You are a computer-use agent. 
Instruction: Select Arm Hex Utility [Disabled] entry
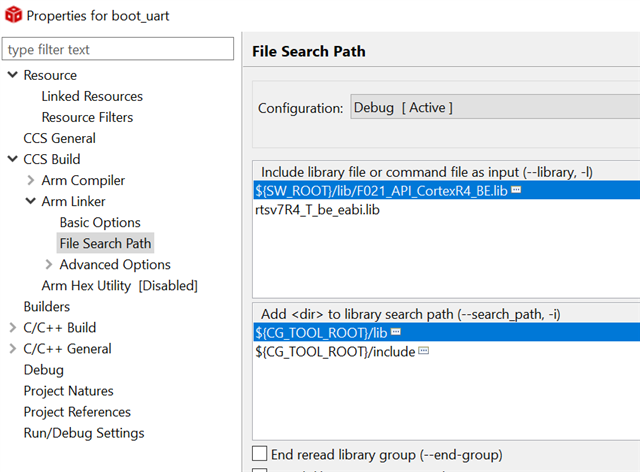(x=119, y=285)
